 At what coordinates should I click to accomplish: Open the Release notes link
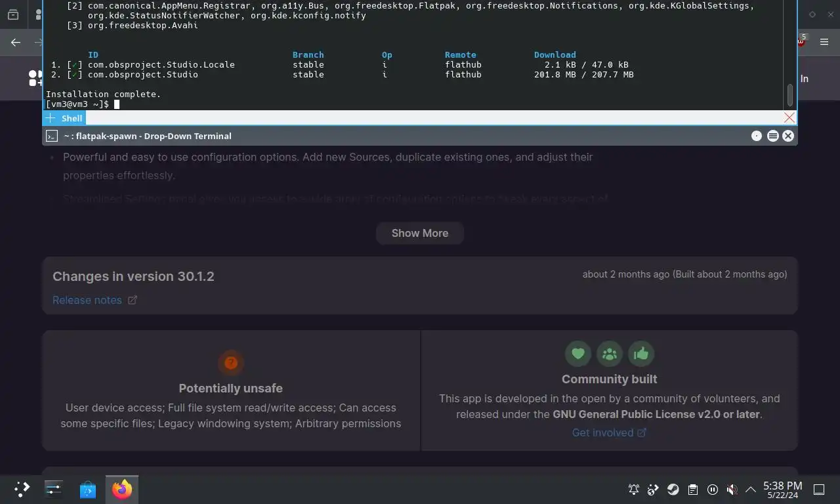tap(94, 300)
